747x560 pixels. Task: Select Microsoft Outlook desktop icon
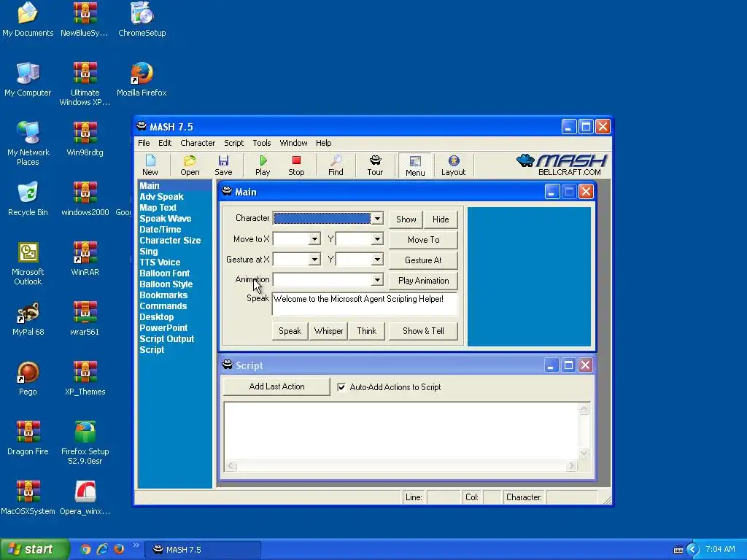pyautogui.click(x=28, y=263)
